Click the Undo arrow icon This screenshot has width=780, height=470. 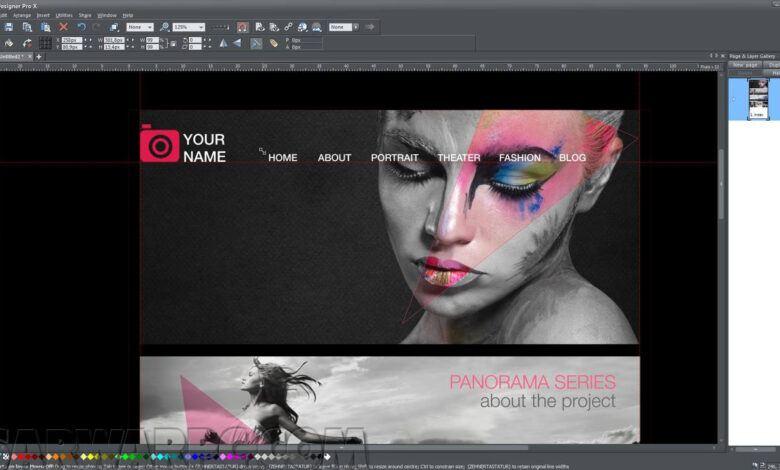pos(82,27)
